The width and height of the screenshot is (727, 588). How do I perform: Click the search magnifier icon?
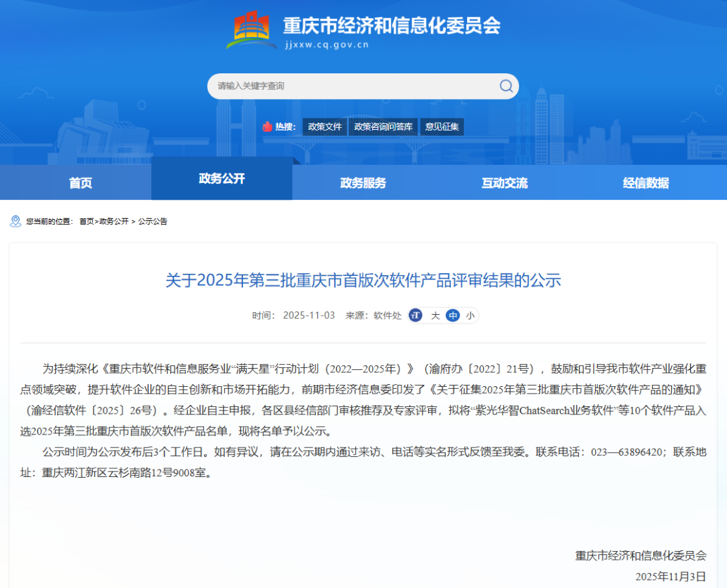(x=506, y=86)
